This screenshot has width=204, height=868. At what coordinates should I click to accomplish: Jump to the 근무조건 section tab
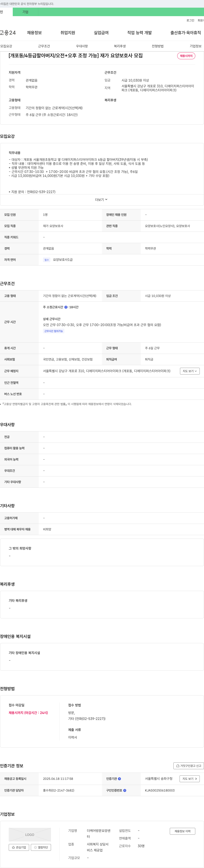pyautogui.click(x=44, y=46)
